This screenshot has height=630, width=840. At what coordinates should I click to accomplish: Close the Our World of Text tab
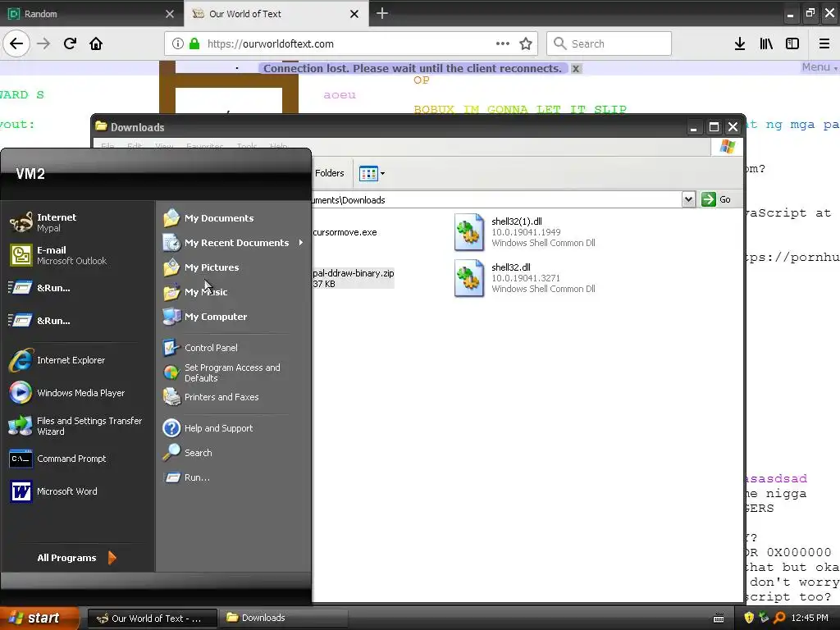tap(354, 14)
